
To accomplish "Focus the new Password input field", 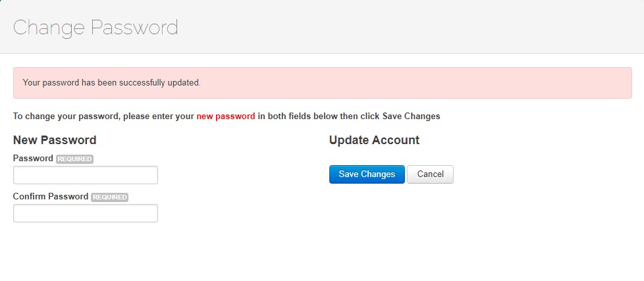I will [x=86, y=175].
